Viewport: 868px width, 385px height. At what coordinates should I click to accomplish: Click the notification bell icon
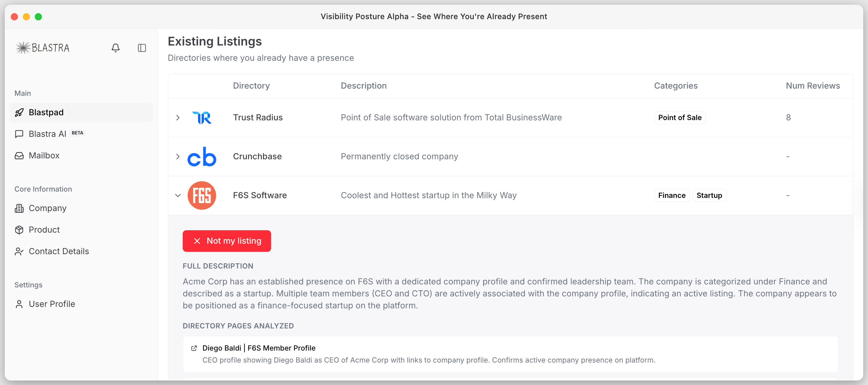pyautogui.click(x=115, y=48)
